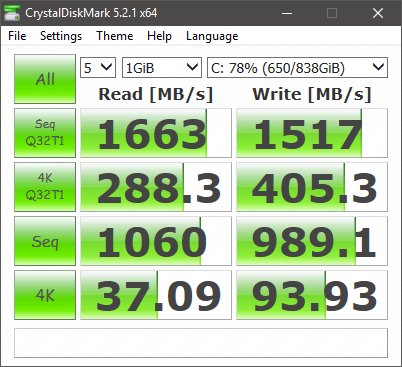Click the 4K Q32T1 write result 405.3
402x367 pixels.
click(x=312, y=187)
